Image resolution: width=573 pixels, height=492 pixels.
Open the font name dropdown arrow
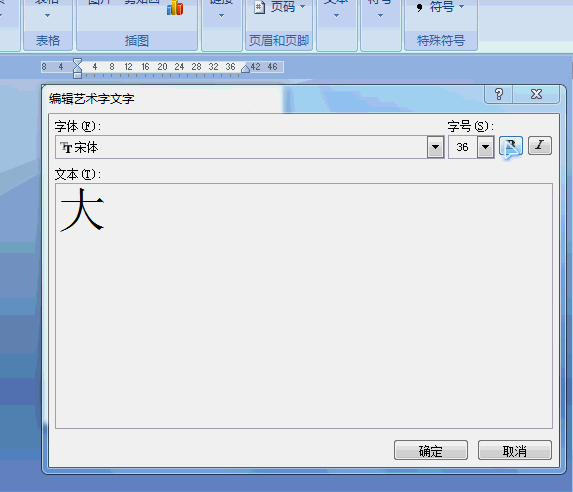[435, 147]
